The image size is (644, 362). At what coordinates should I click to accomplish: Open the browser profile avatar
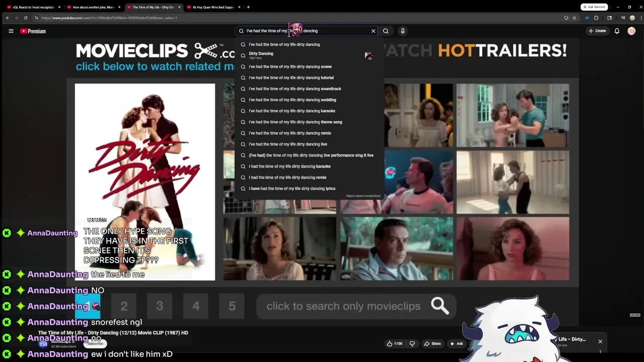click(632, 18)
